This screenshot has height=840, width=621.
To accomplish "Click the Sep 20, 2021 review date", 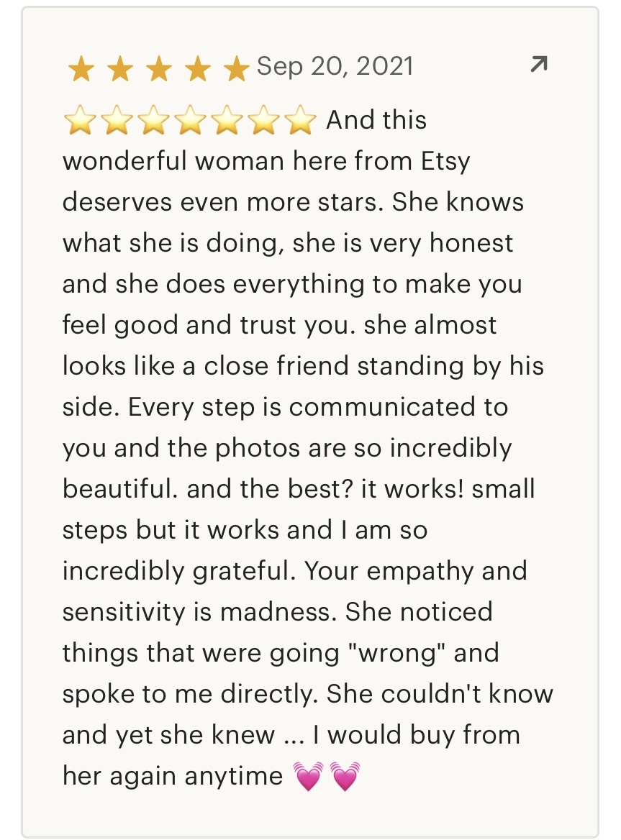I will (335, 66).
